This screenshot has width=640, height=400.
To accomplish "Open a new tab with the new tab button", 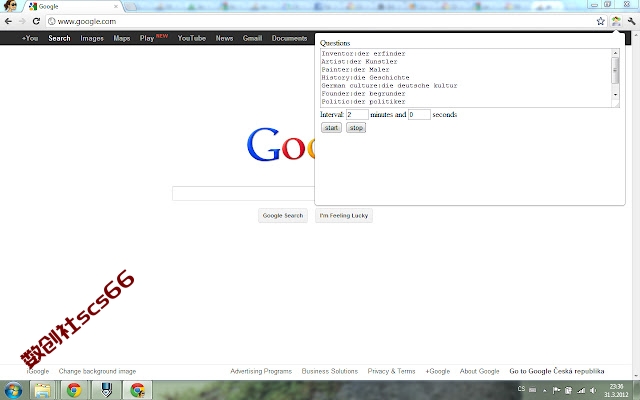I will [x=130, y=6].
